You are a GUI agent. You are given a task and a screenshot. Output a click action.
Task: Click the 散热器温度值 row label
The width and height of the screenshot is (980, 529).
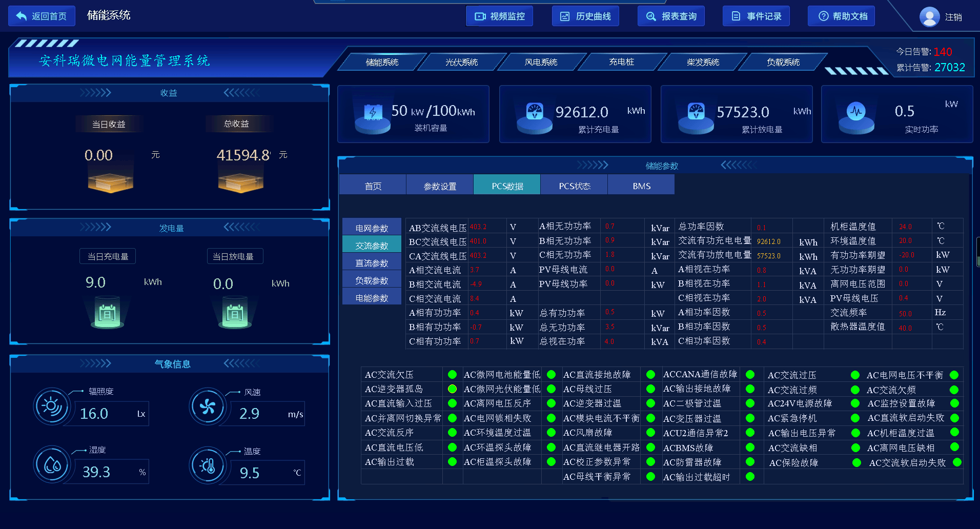pyautogui.click(x=857, y=327)
